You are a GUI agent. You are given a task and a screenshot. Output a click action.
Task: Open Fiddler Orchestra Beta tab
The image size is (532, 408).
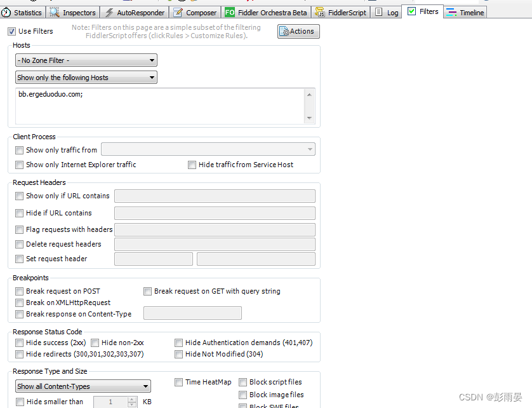pyautogui.click(x=267, y=13)
